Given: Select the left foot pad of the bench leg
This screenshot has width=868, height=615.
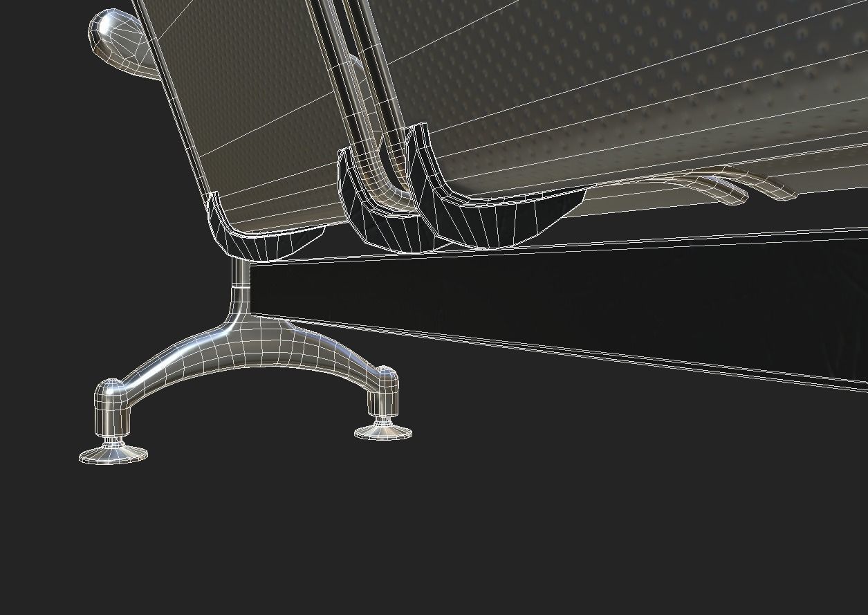Looking at the screenshot, I should [x=113, y=454].
